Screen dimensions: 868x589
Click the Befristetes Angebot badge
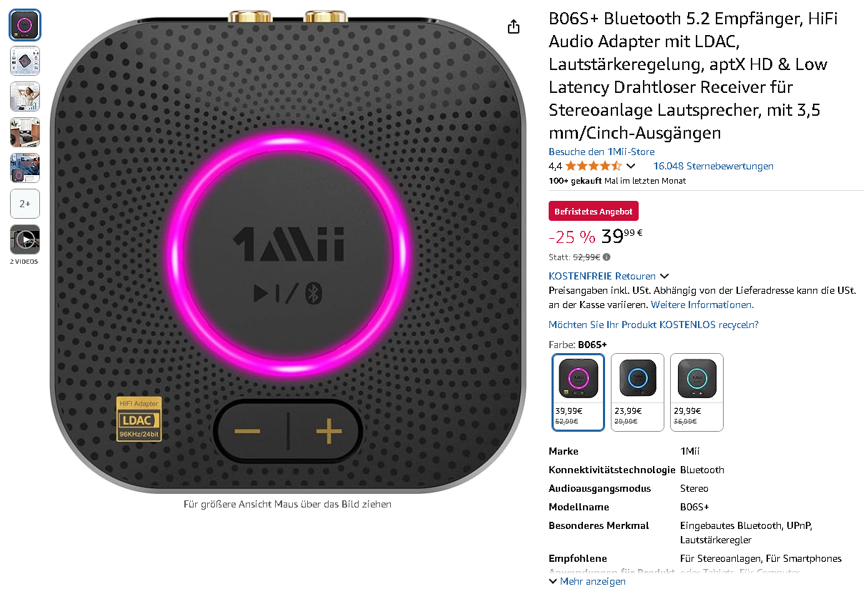594,211
